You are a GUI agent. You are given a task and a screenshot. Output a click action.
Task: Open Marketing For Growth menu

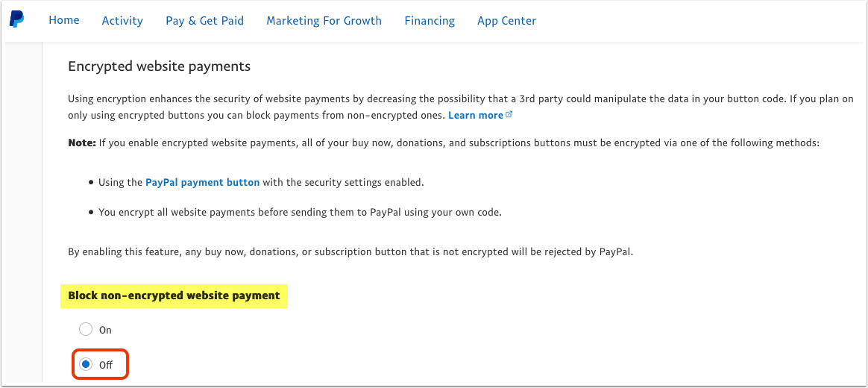coord(324,21)
